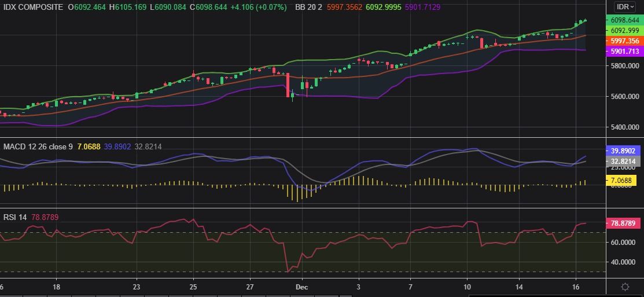This screenshot has width=644, height=297.
Task: Select the BB 20 2 indicator legend
Action: pyautogui.click(x=308, y=8)
